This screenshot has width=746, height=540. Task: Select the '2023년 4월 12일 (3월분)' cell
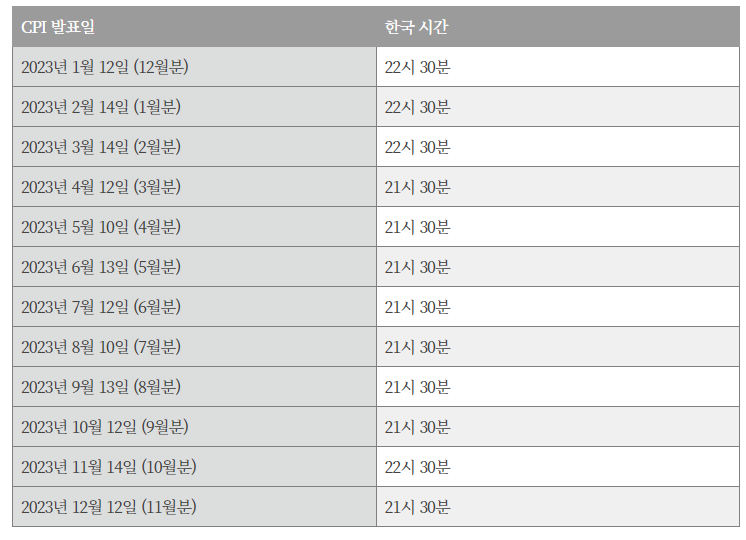click(101, 187)
